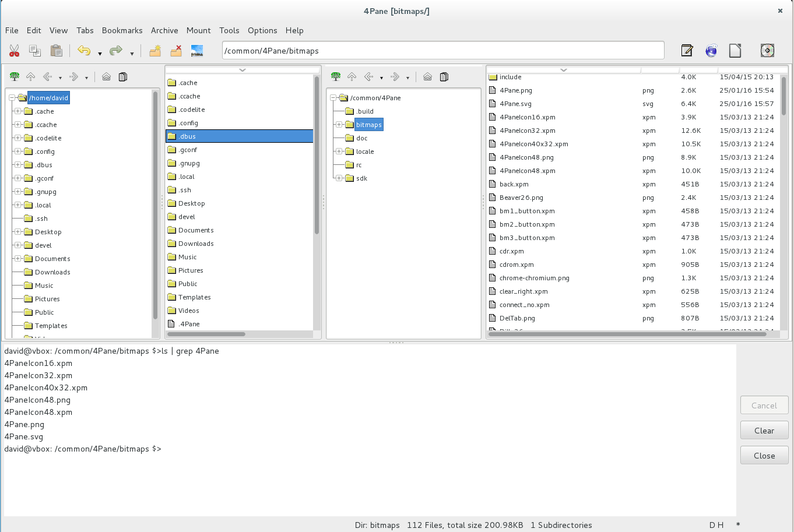Toggle full tree in the /home/david pane
This screenshot has width=794, height=532.
coord(15,76)
